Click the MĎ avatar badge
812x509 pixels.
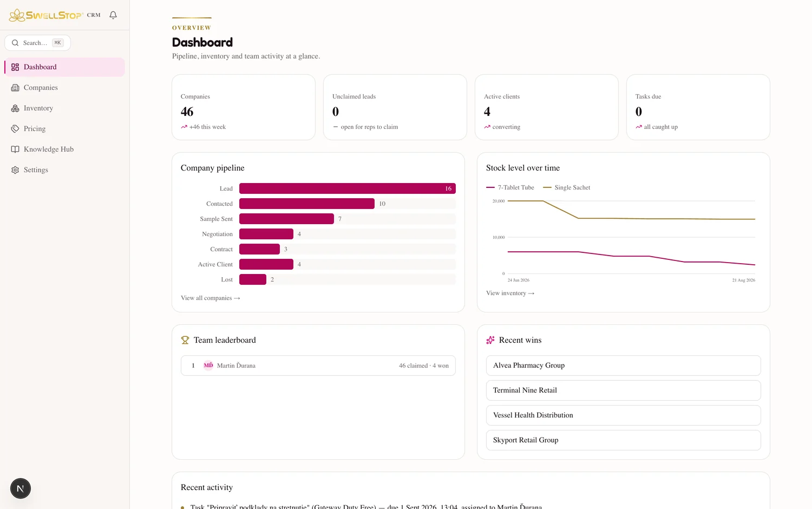click(208, 366)
